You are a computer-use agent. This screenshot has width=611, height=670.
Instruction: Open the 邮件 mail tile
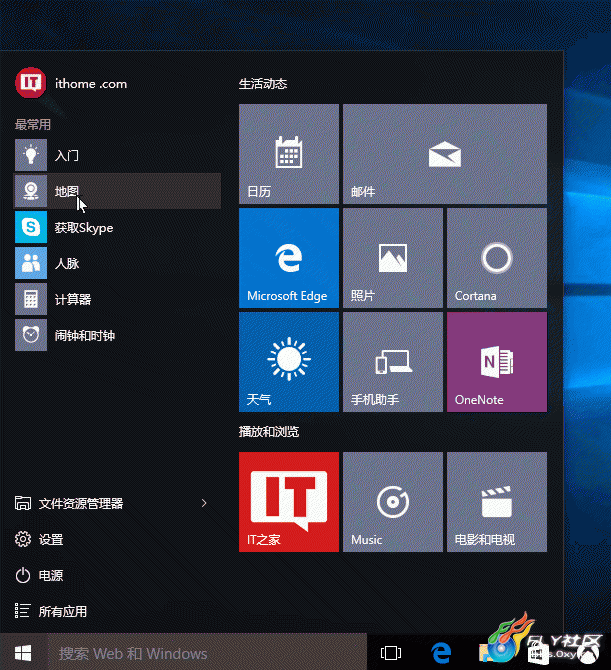pyautogui.click(x=445, y=154)
